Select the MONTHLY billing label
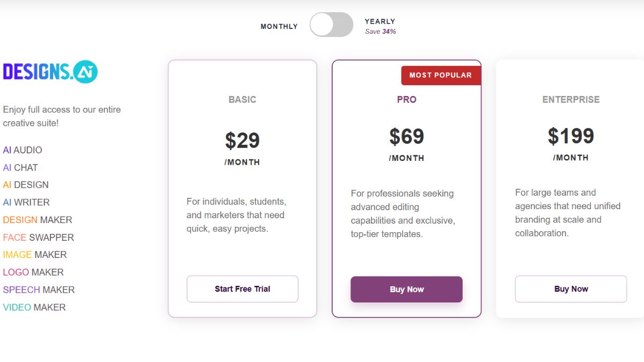The height and width of the screenshot is (362, 644). tap(279, 26)
